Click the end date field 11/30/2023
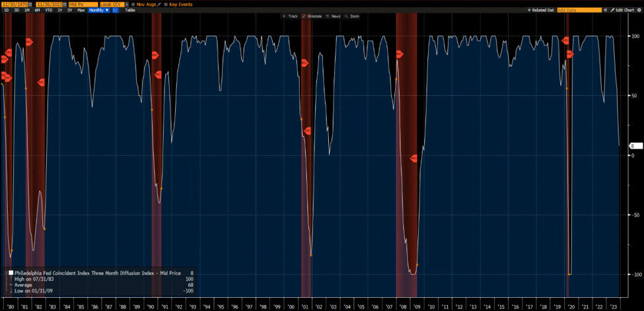 pyautogui.click(x=50, y=5)
